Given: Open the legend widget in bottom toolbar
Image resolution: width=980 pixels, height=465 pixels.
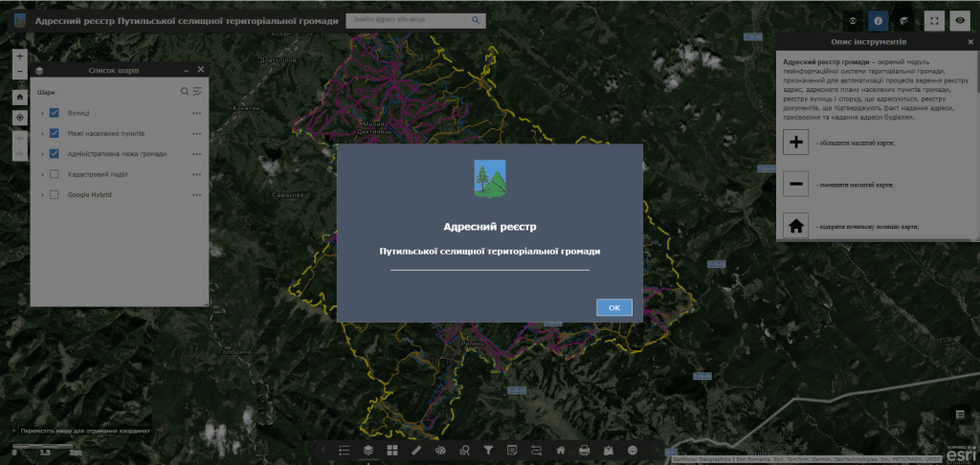Looking at the screenshot, I should click(344, 450).
